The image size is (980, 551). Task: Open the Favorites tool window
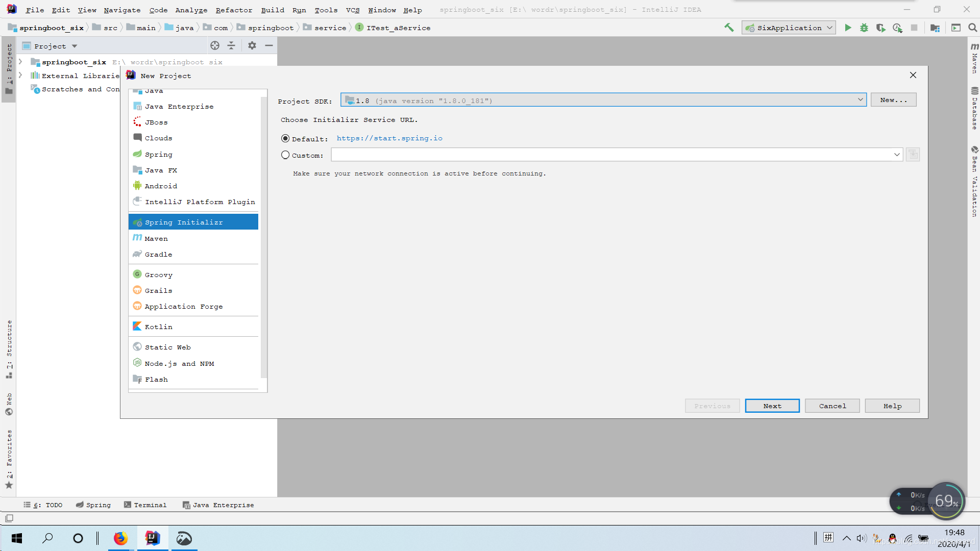9,459
